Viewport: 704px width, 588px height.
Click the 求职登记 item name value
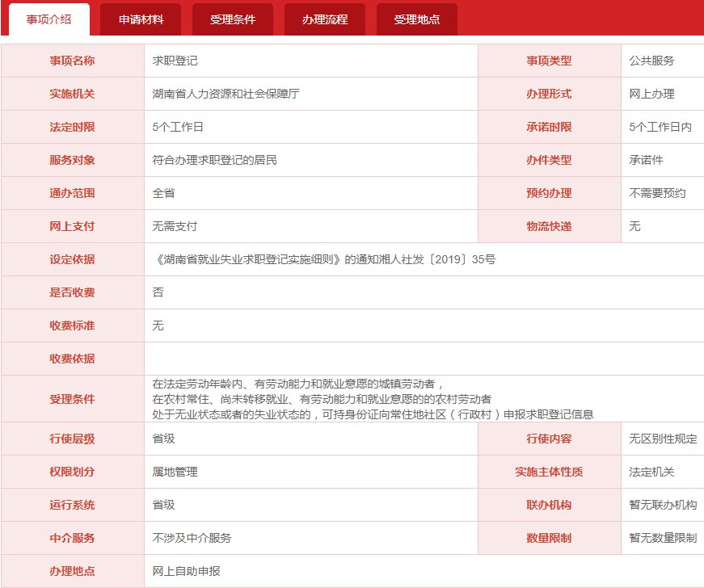[x=175, y=61]
